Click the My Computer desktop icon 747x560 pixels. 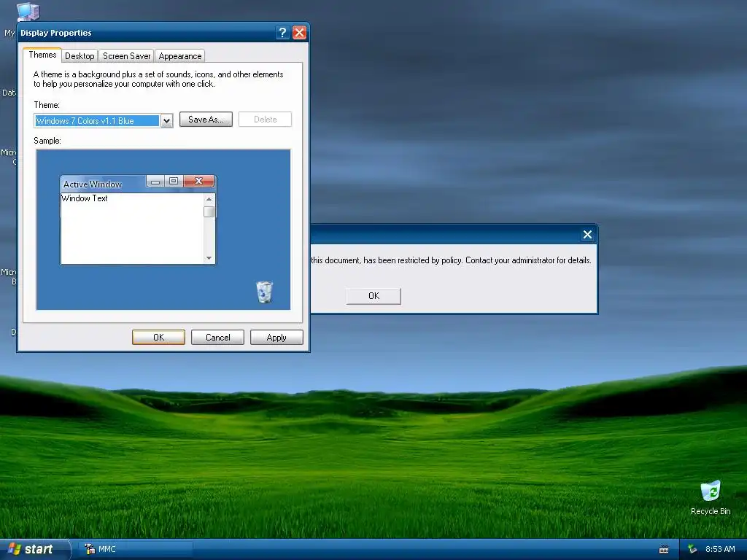coord(28,12)
